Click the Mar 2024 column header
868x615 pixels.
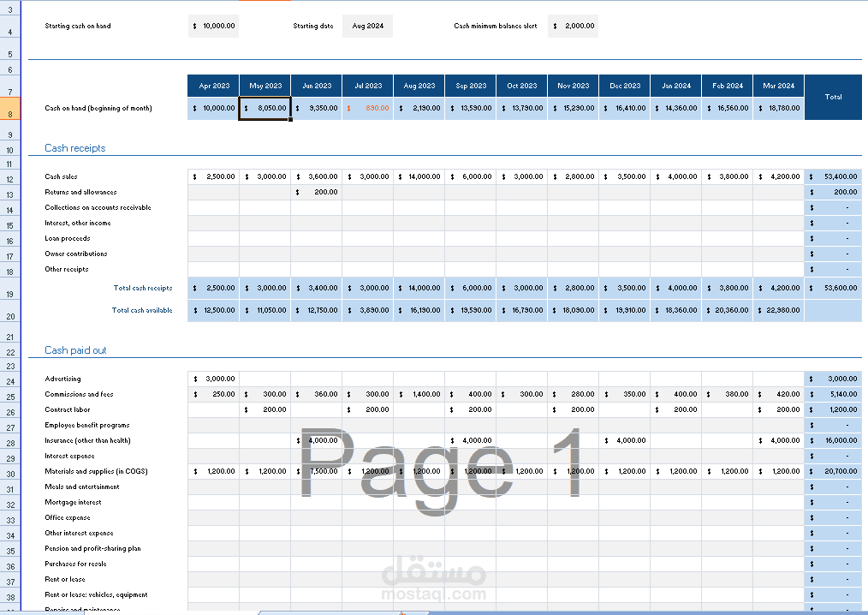point(778,86)
